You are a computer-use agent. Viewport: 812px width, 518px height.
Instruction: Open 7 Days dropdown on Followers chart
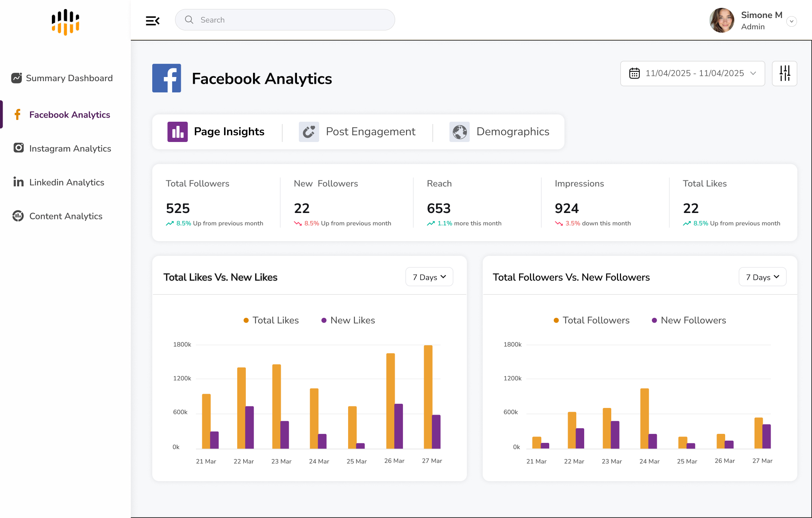pos(762,277)
